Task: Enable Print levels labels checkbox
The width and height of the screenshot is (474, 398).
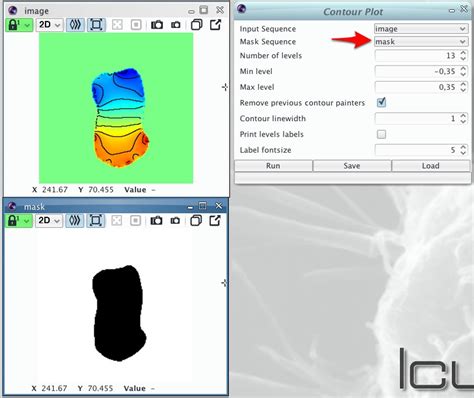Action: tap(381, 134)
